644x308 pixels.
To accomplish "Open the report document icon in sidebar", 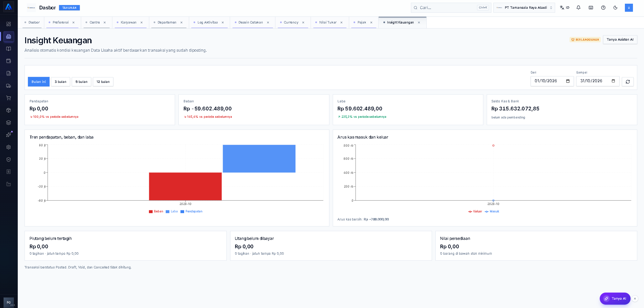I will 9,73.
